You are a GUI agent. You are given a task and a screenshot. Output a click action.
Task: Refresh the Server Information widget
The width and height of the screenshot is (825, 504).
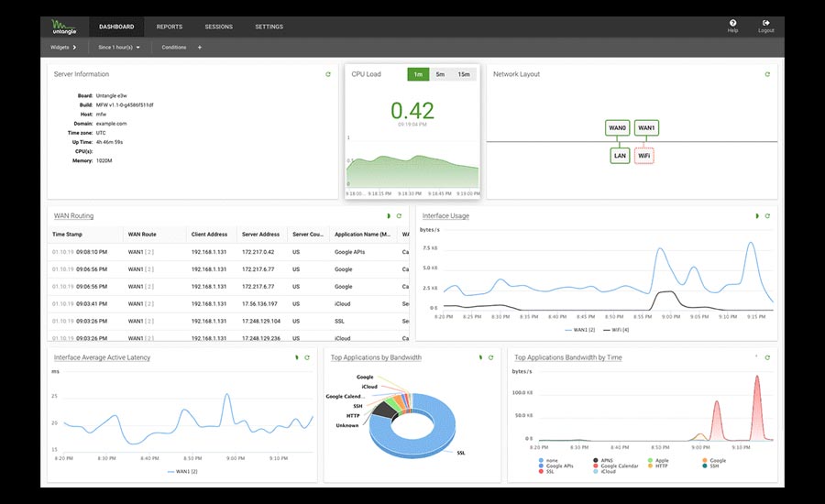(x=328, y=74)
